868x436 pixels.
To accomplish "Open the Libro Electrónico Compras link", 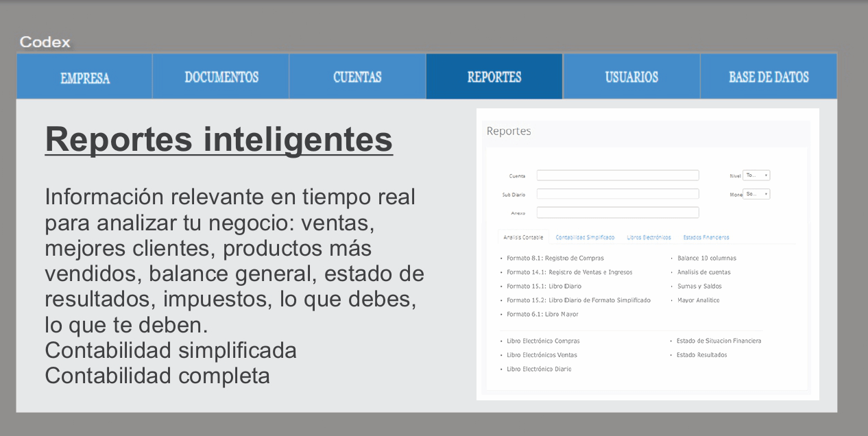I will 543,341.
